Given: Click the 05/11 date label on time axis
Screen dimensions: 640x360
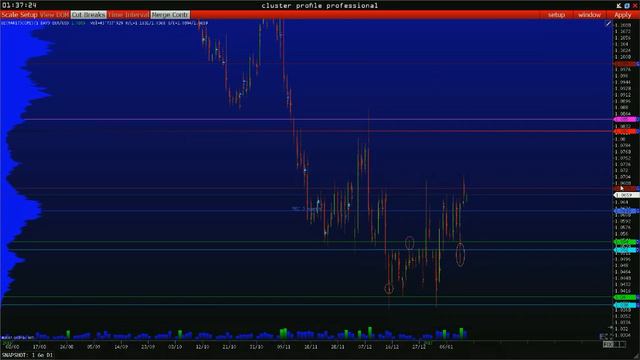Looking at the screenshot, I should coord(283,347).
